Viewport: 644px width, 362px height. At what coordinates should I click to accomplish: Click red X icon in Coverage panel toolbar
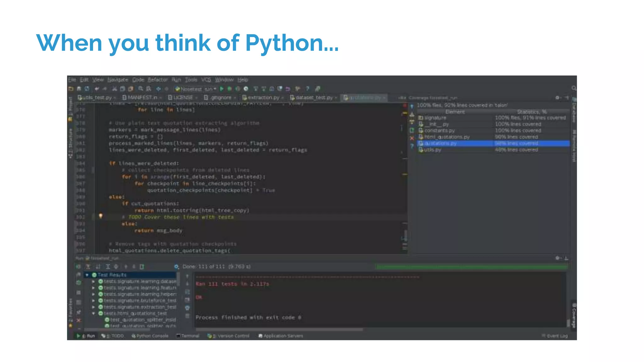pyautogui.click(x=412, y=138)
